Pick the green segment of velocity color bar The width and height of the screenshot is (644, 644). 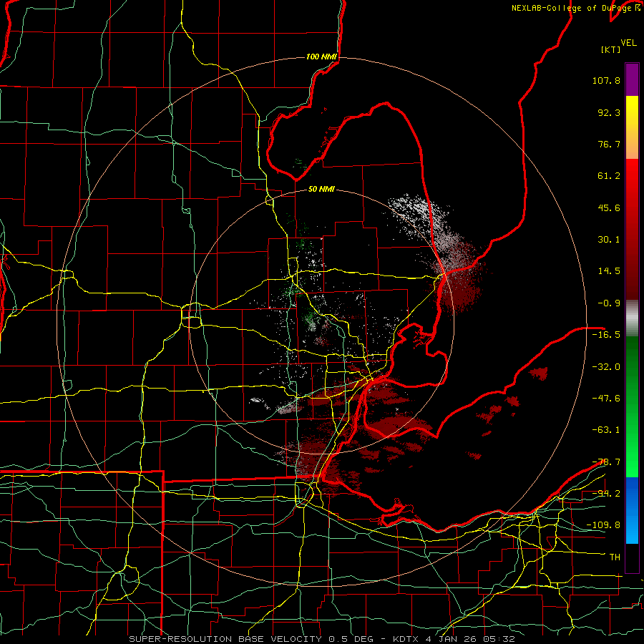tap(632, 406)
